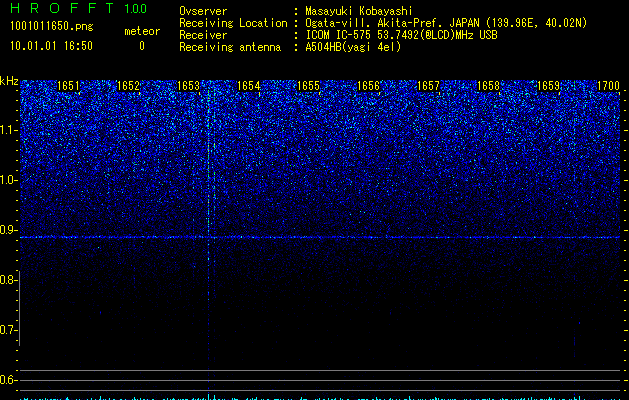Click the observer name Masayuki Kobayashi
The image size is (629, 400).
click(359, 11)
